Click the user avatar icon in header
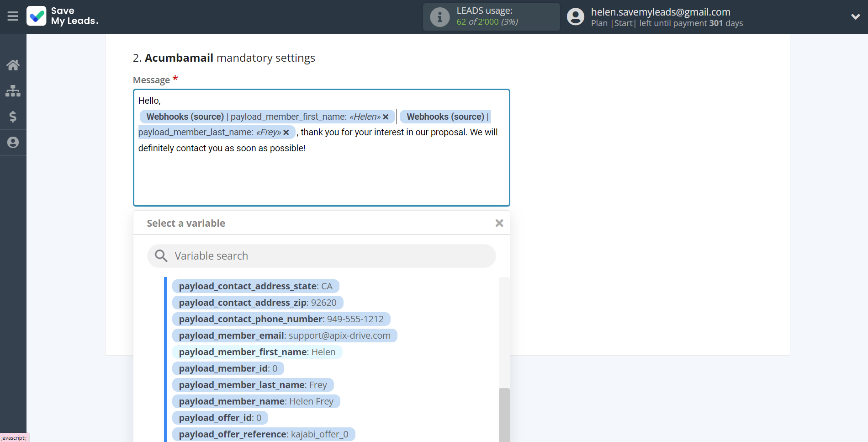The image size is (868, 442). click(575, 17)
